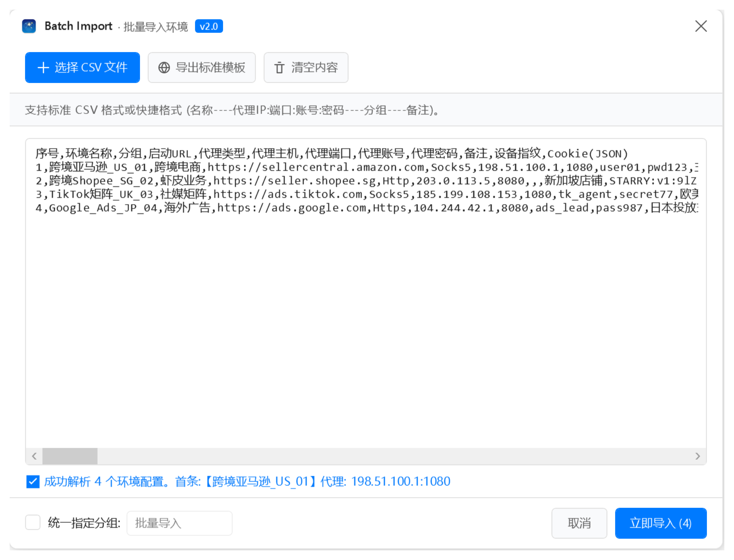This screenshot has width=734, height=560.
Task: Click the 批量导入环境 subtitle text
Action: click(155, 27)
